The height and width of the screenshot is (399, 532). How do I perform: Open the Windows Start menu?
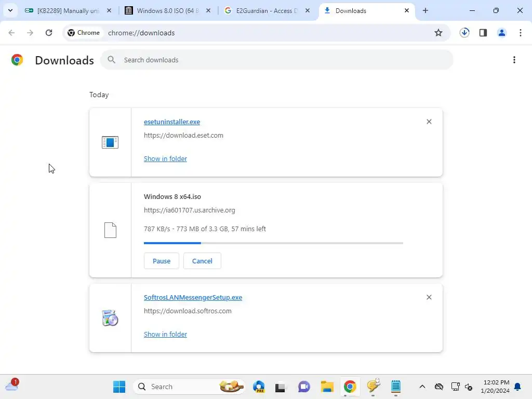119,387
